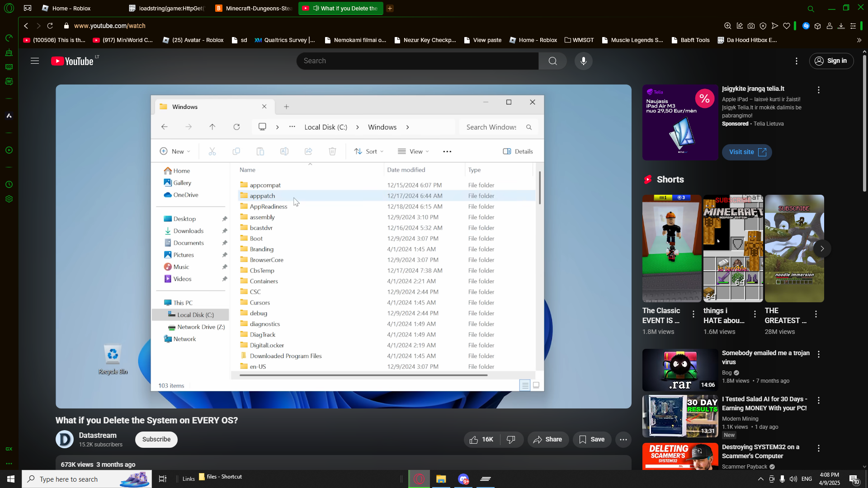Image resolution: width=868 pixels, height=488 pixels.
Task: Open the Aria AI sidebar icon
Action: pos(9,116)
